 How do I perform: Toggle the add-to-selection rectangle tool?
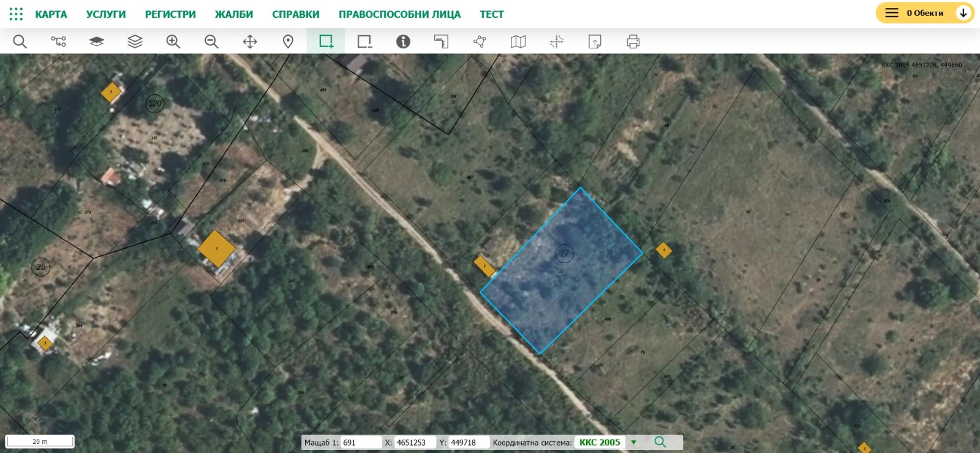(x=326, y=42)
